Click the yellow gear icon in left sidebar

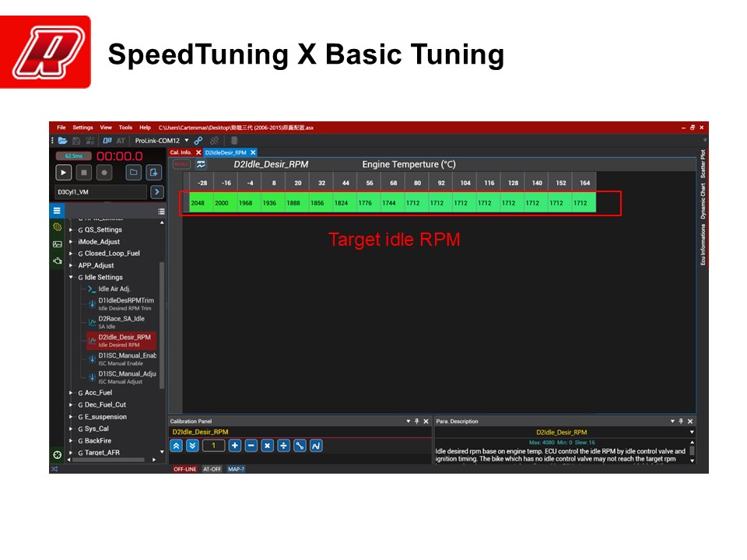(57, 227)
